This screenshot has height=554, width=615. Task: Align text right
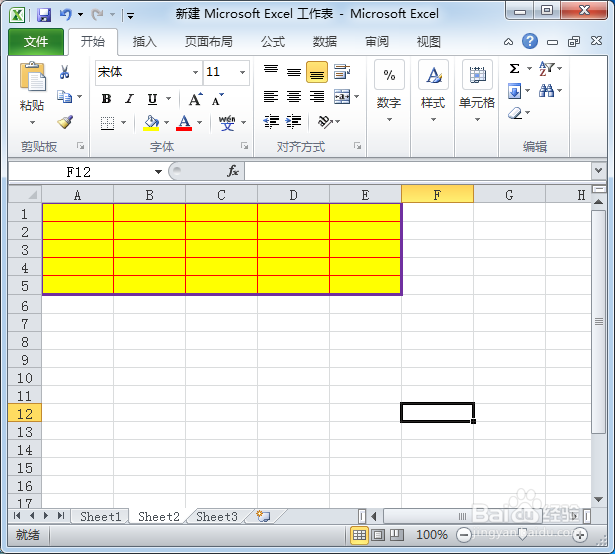[317, 97]
